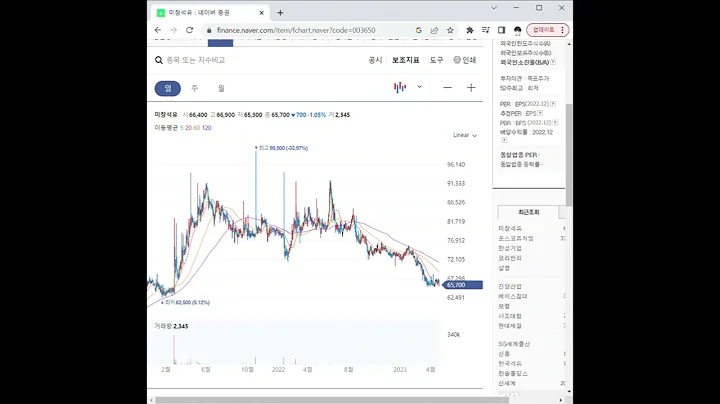Click the page scrollbar down arrow
Screen dimensions: 720x404
(x=569, y=392)
